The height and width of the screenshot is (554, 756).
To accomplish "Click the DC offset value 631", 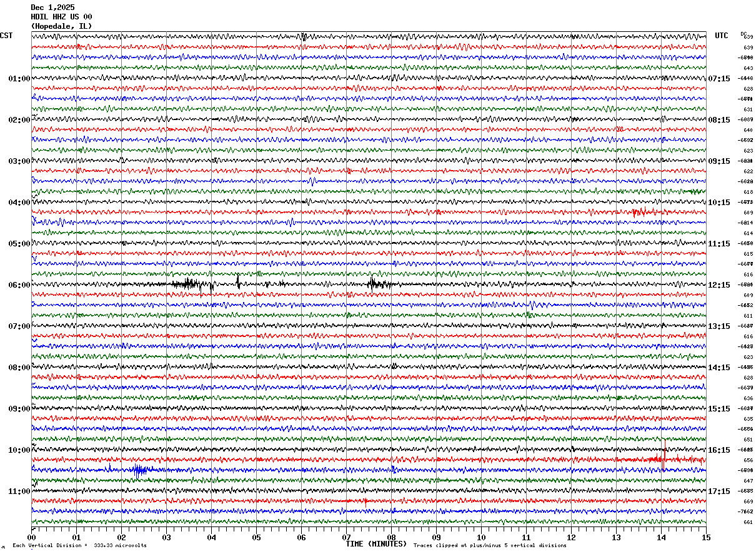I will [x=748, y=109].
